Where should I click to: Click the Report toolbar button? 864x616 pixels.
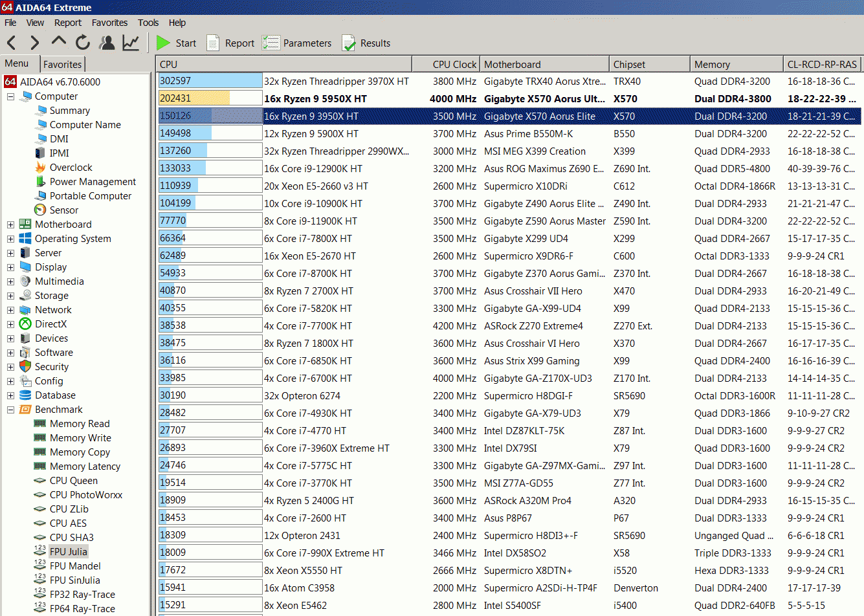(x=230, y=43)
